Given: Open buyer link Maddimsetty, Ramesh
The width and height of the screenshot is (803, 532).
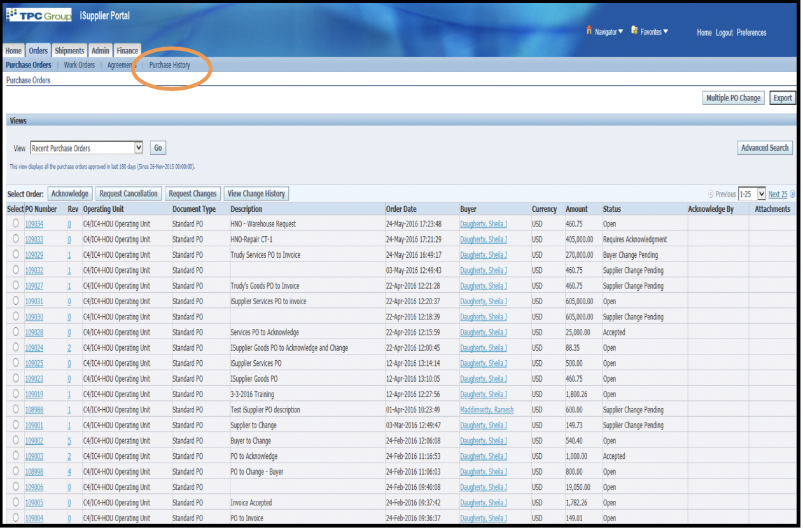Looking at the screenshot, I should tap(487, 410).
